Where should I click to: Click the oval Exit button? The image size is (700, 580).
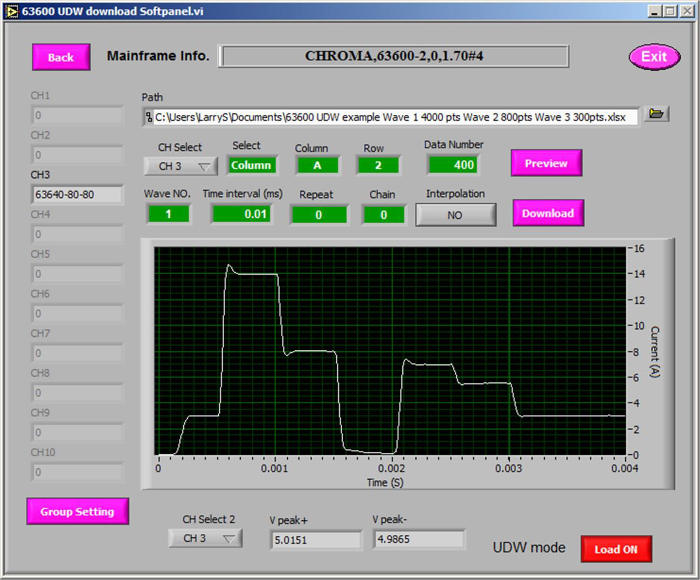click(654, 57)
